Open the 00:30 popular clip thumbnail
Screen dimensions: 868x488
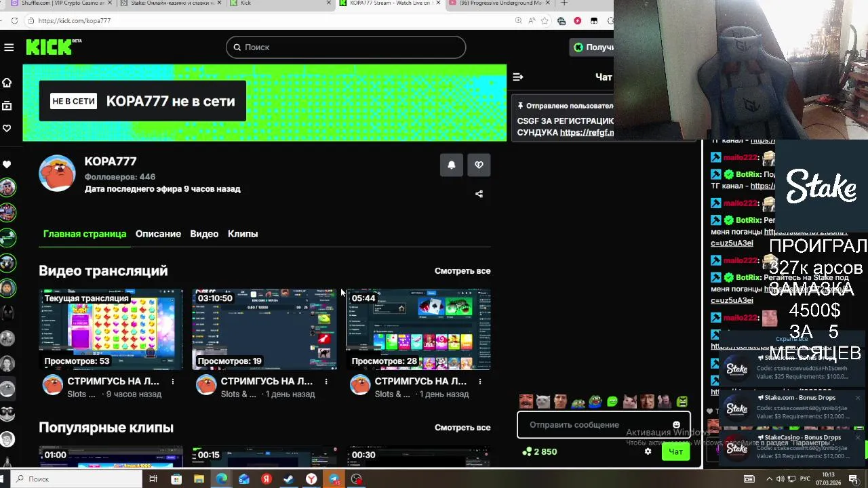click(418, 457)
